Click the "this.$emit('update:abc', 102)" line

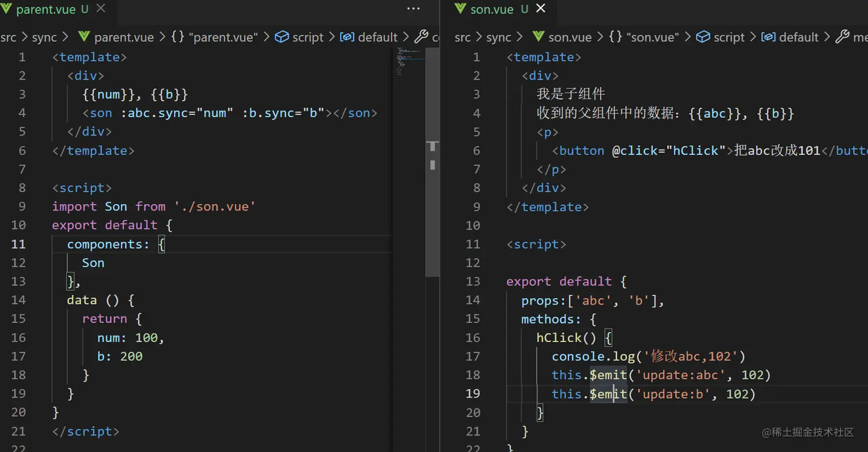click(661, 375)
